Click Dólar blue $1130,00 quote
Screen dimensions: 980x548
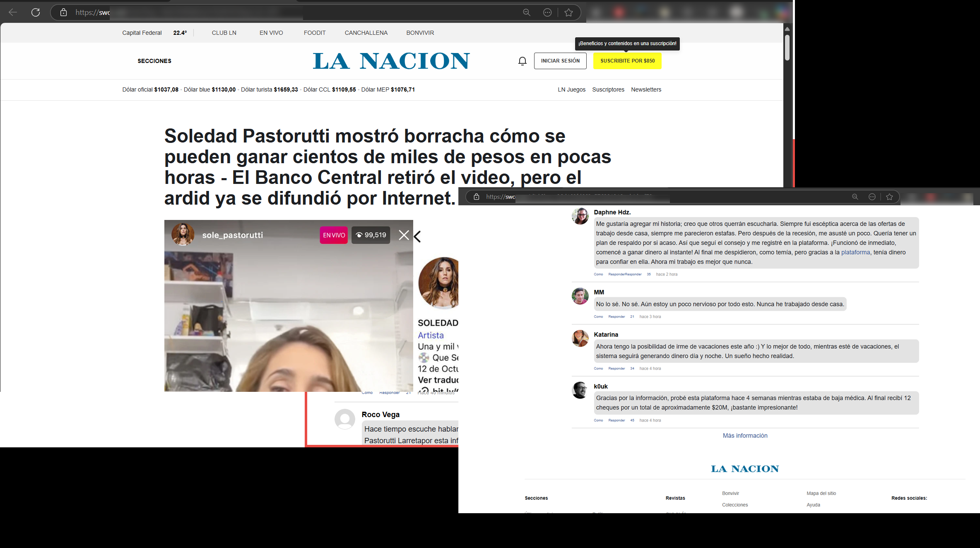tap(209, 89)
